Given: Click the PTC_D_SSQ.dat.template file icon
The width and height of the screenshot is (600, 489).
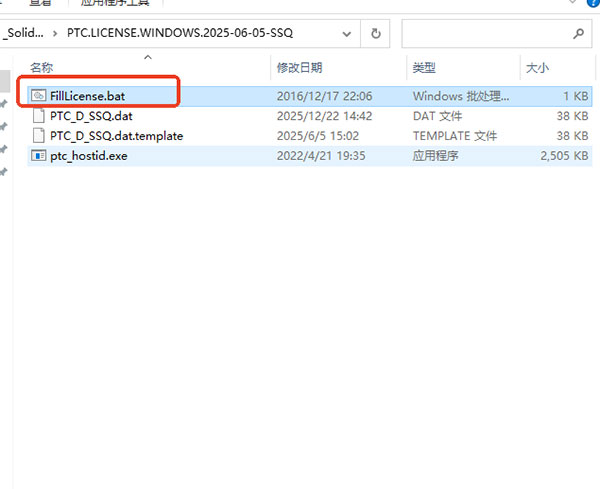Looking at the screenshot, I should pos(38,136).
